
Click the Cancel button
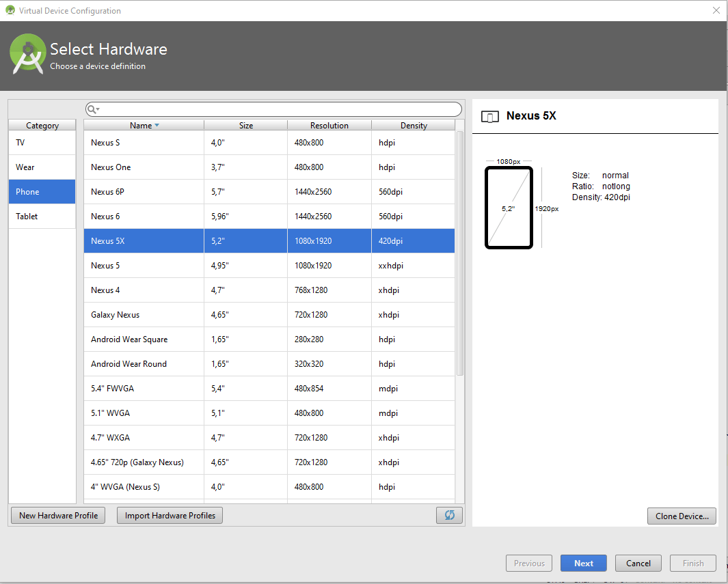point(638,563)
